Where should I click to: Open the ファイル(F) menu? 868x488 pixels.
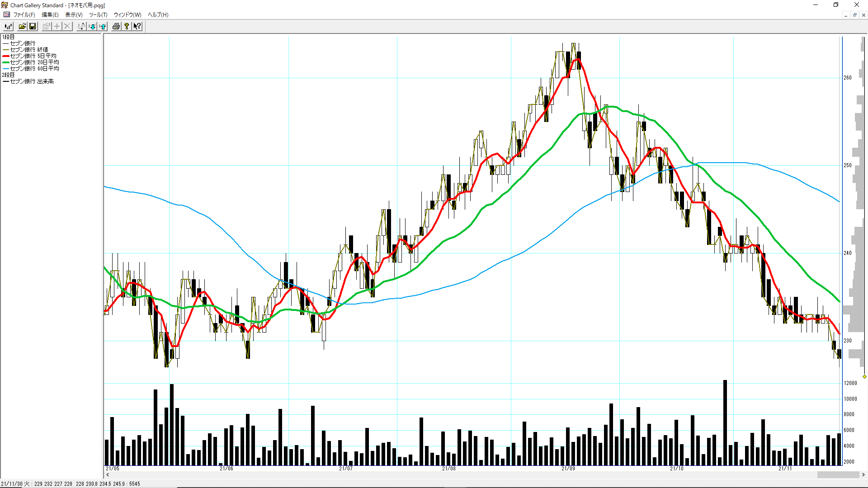[x=24, y=15]
